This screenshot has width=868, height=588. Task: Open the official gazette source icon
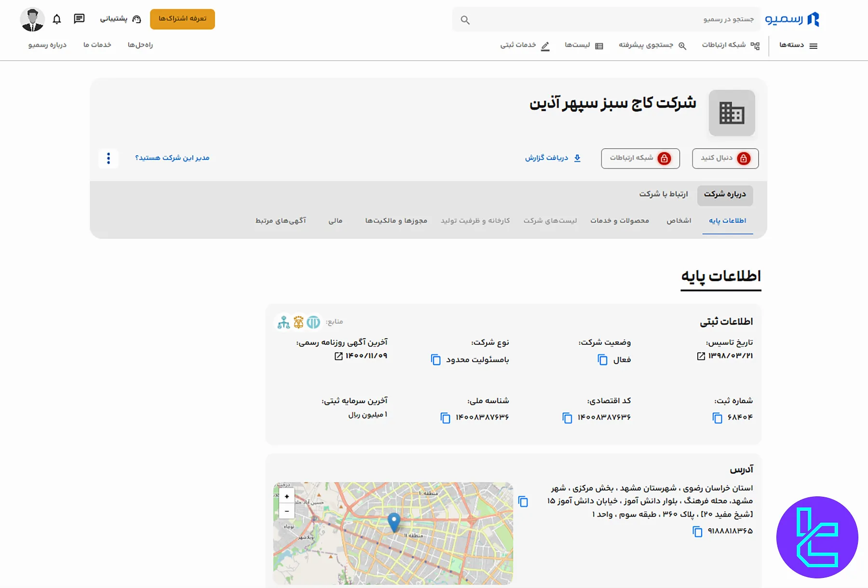pyautogui.click(x=298, y=321)
